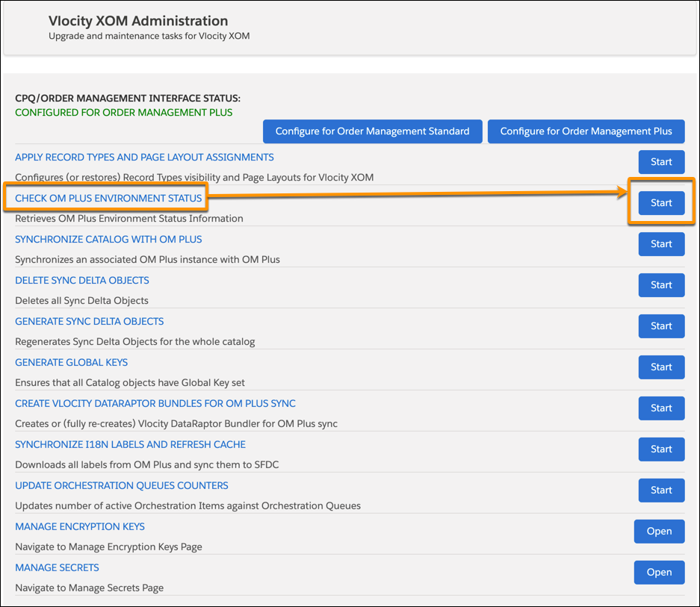Open the Manage Encryption Keys page

point(659,532)
